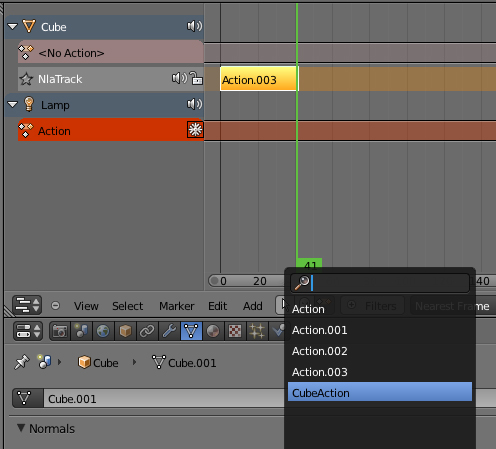Screen dimensions: 496x449
Task: Click the Lamp Action keyframe icon
Action: pyautogui.click(x=26, y=130)
